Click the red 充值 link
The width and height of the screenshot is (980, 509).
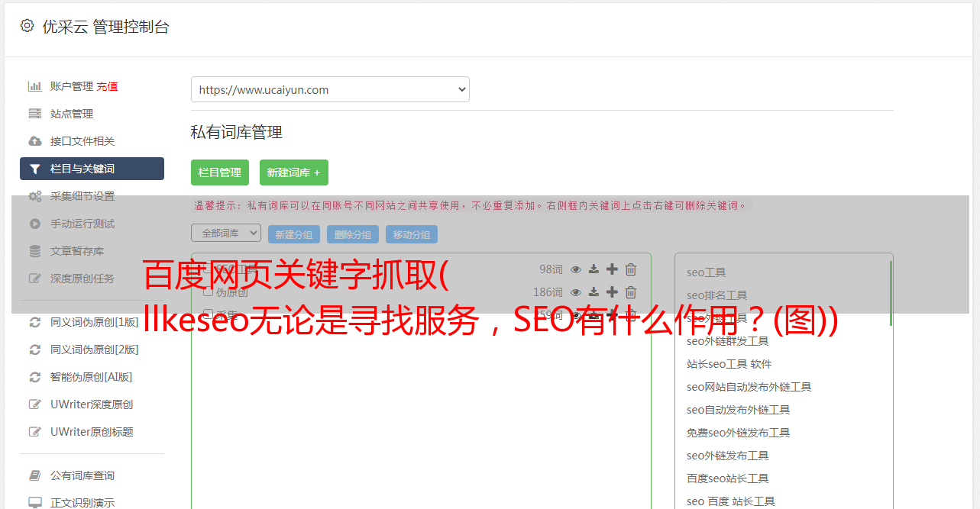[x=107, y=86]
